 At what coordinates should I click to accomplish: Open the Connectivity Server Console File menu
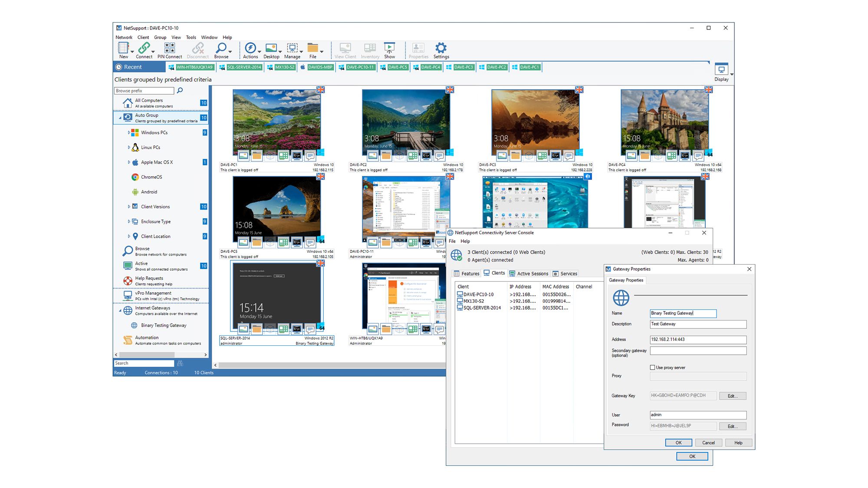point(452,241)
